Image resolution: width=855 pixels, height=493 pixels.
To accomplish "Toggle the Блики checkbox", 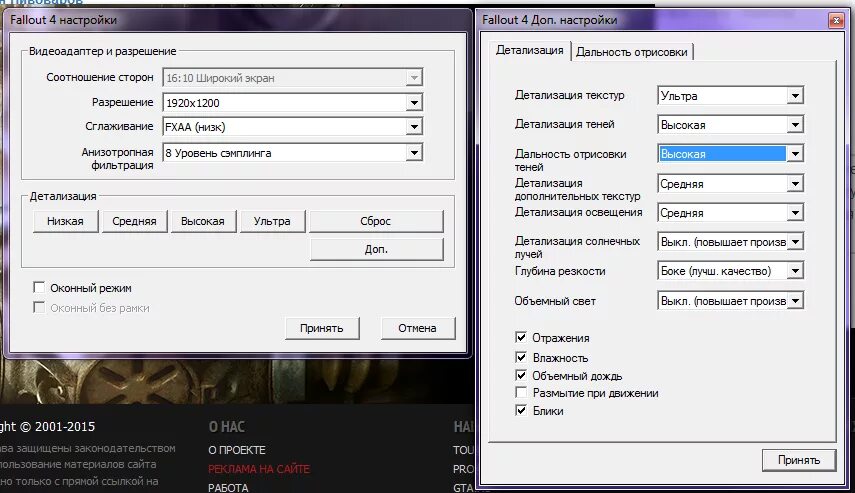I will click(521, 410).
